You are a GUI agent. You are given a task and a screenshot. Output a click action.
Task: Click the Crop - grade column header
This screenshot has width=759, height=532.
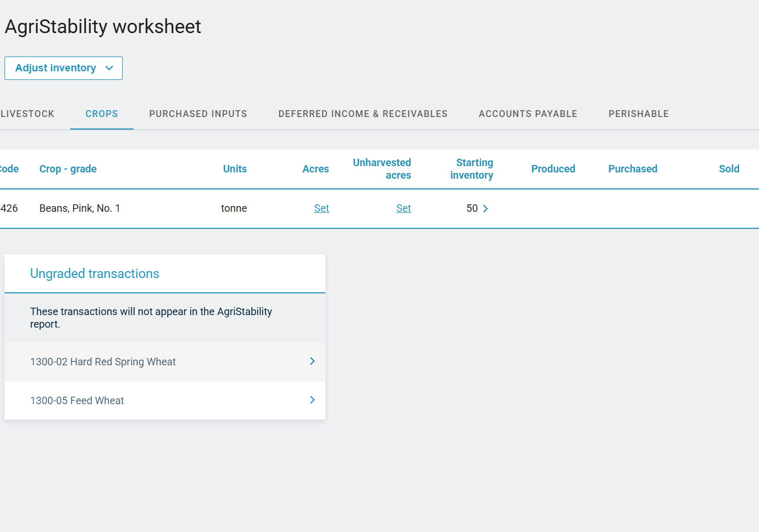pyautogui.click(x=68, y=169)
